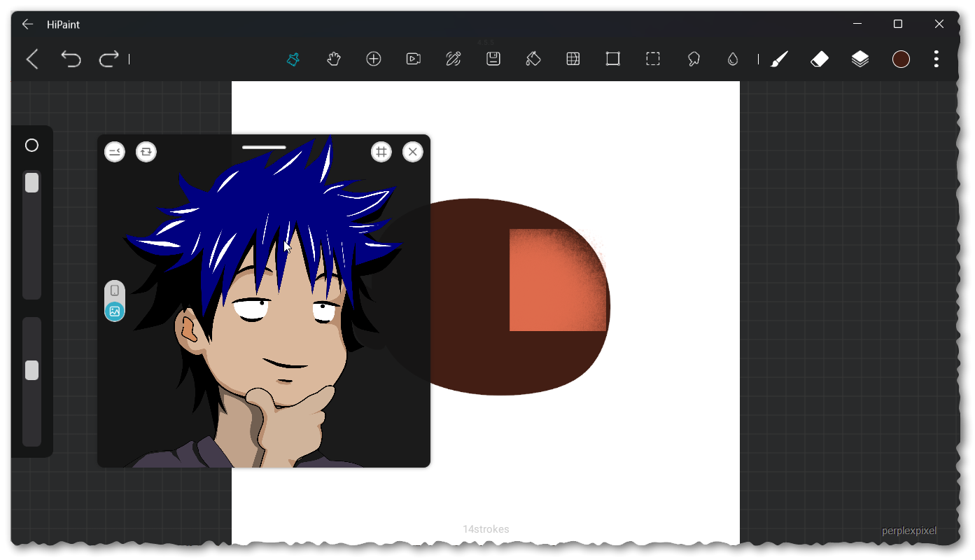Image resolution: width=975 pixels, height=560 pixels.
Task: Click the circled plus add icon
Action: point(374,59)
